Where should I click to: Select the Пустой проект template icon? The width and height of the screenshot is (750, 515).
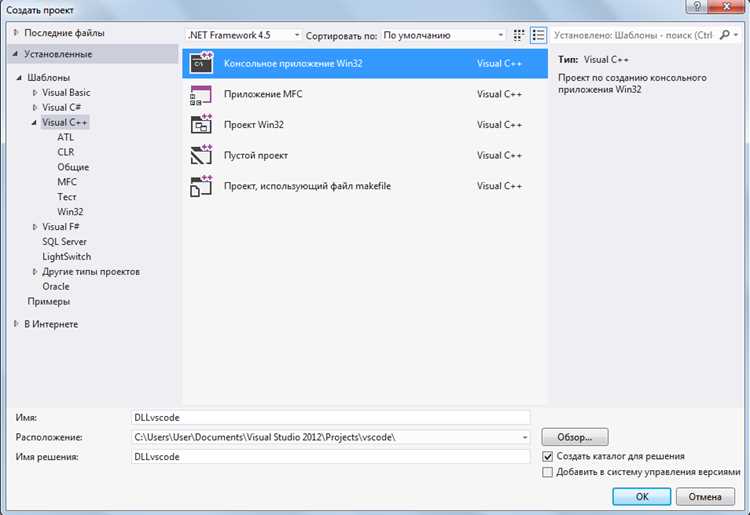point(201,155)
